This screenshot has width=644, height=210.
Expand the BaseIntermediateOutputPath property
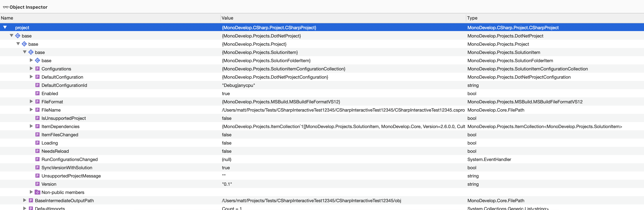(x=25, y=200)
